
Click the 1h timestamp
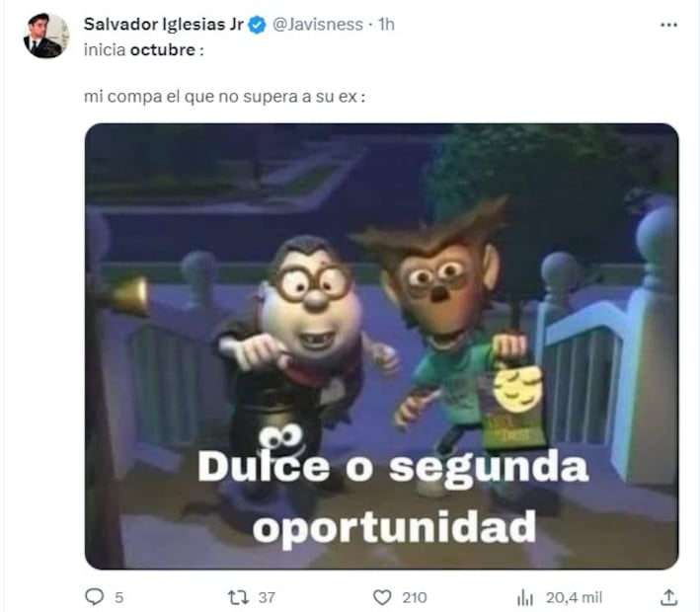coord(387,24)
